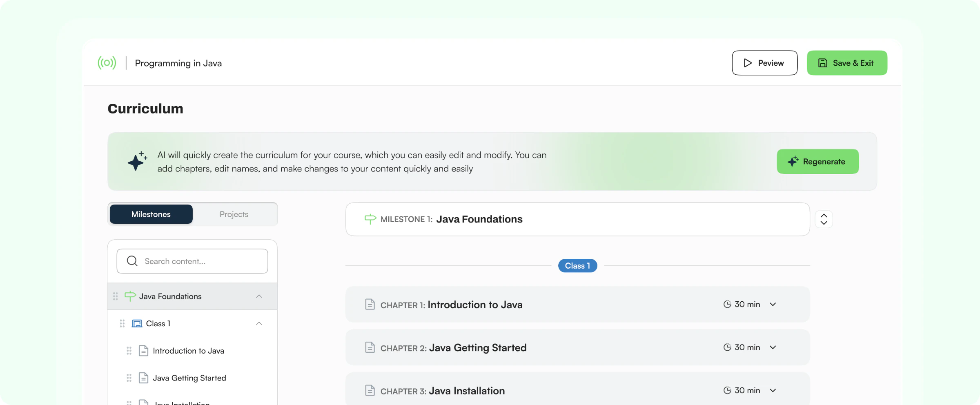
Task: Click signpost icon of Java Foundations in sidebar
Action: [130, 296]
